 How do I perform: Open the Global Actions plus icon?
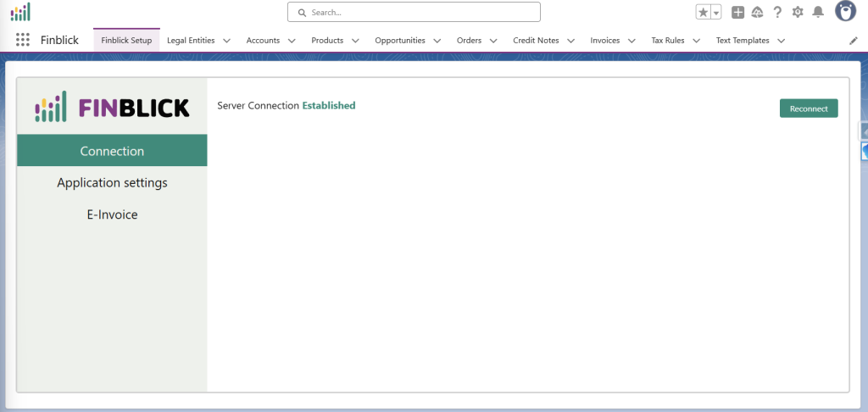click(x=737, y=12)
